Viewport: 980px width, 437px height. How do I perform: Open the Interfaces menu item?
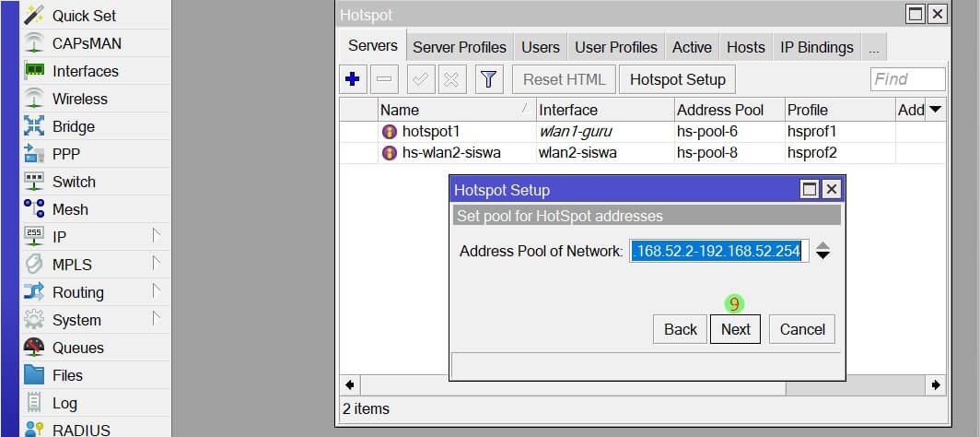tap(85, 71)
